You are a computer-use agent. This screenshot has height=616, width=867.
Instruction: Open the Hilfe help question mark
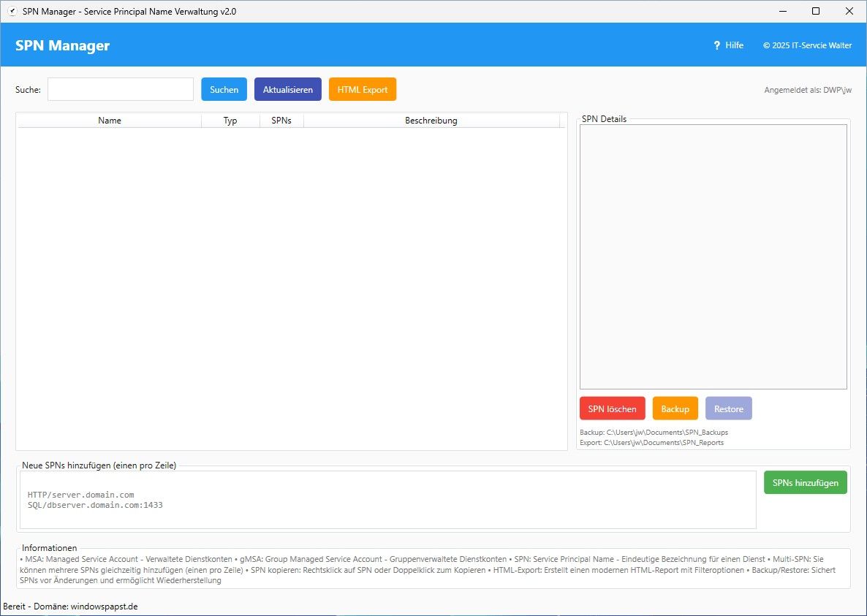[x=717, y=45]
